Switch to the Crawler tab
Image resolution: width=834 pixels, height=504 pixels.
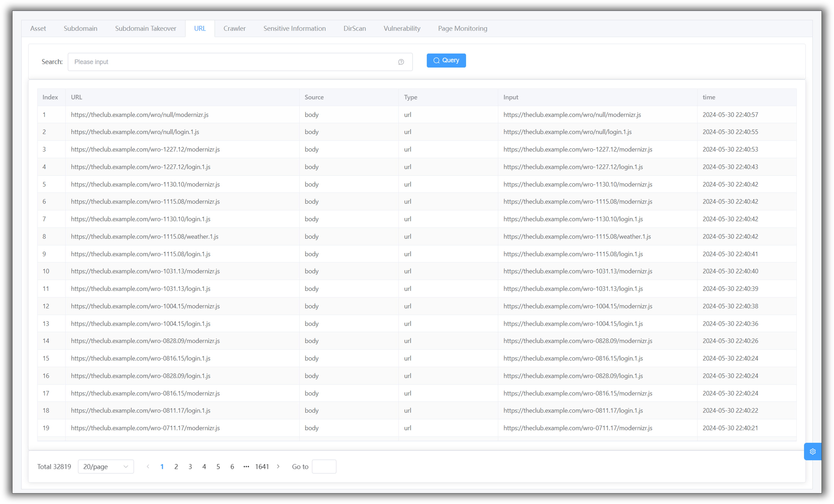[234, 28]
